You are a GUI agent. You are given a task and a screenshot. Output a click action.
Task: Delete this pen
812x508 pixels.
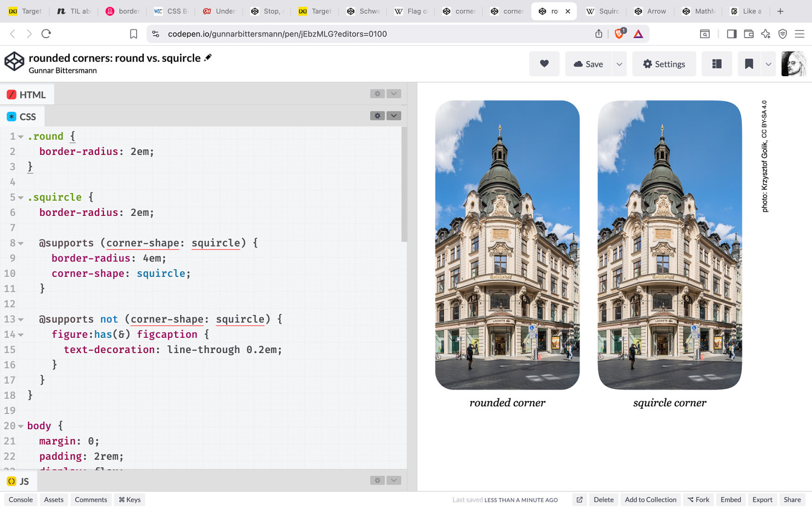[x=603, y=500]
